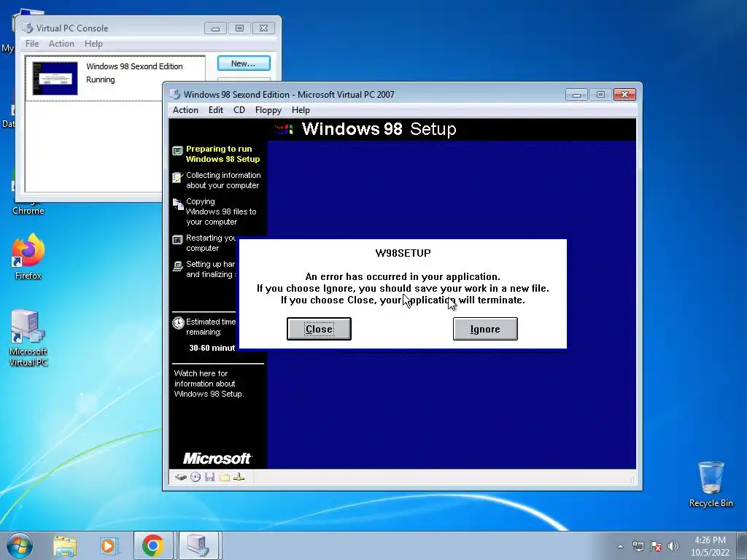Open the Edit menu
Screen dimensions: 747x560
pos(216,110)
